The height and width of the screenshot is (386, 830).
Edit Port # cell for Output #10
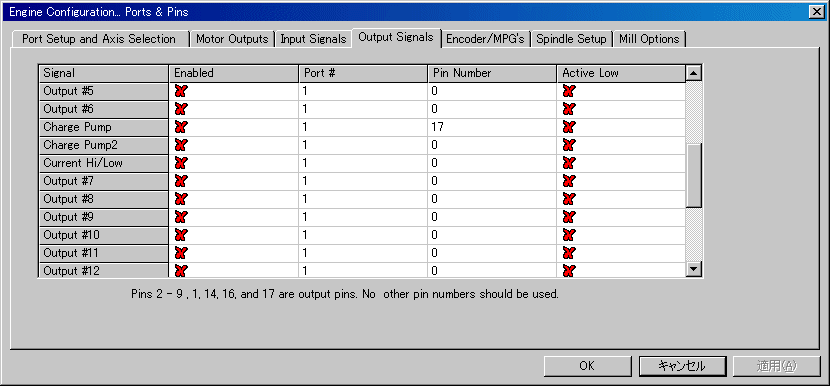coord(363,235)
